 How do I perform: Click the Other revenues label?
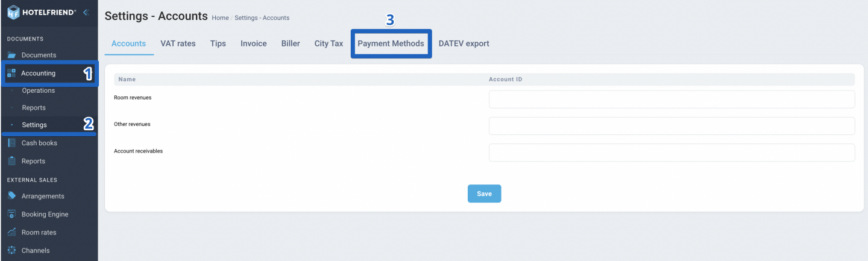(x=132, y=124)
